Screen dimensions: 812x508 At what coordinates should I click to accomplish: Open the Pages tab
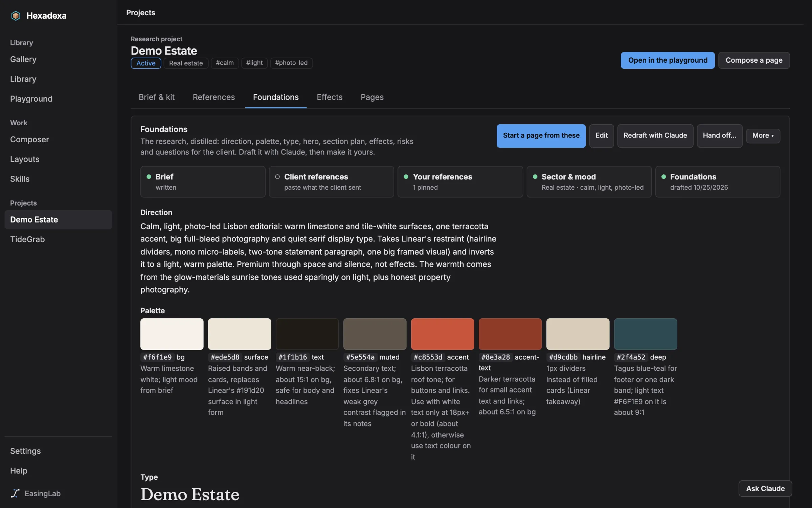(372, 97)
